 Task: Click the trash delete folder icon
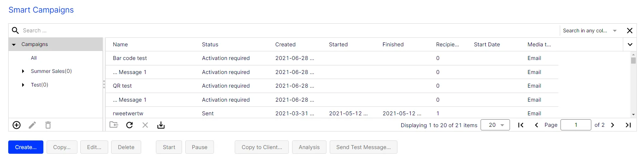pyautogui.click(x=48, y=125)
